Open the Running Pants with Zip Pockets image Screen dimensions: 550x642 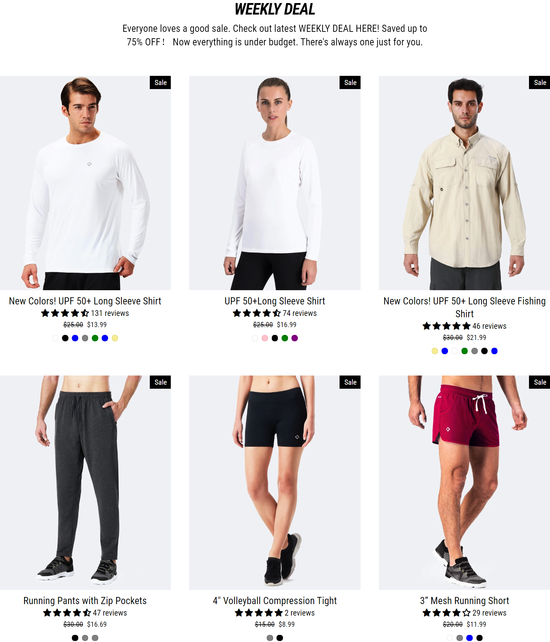85,482
